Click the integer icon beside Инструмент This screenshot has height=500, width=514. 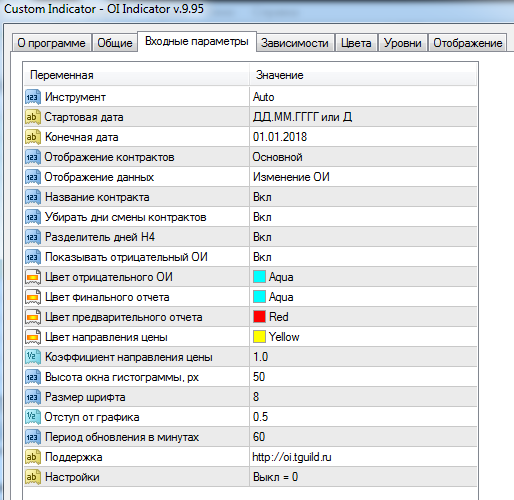coord(33,97)
